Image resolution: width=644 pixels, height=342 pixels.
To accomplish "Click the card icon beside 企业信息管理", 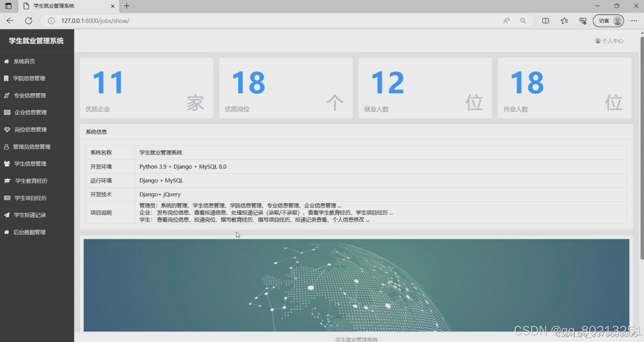I will tap(7, 112).
